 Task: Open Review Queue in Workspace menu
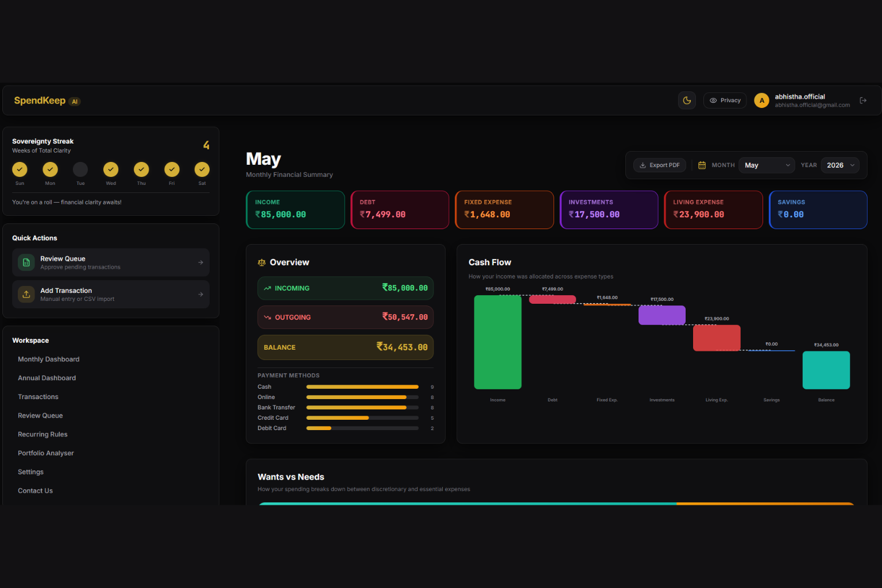[x=41, y=416]
